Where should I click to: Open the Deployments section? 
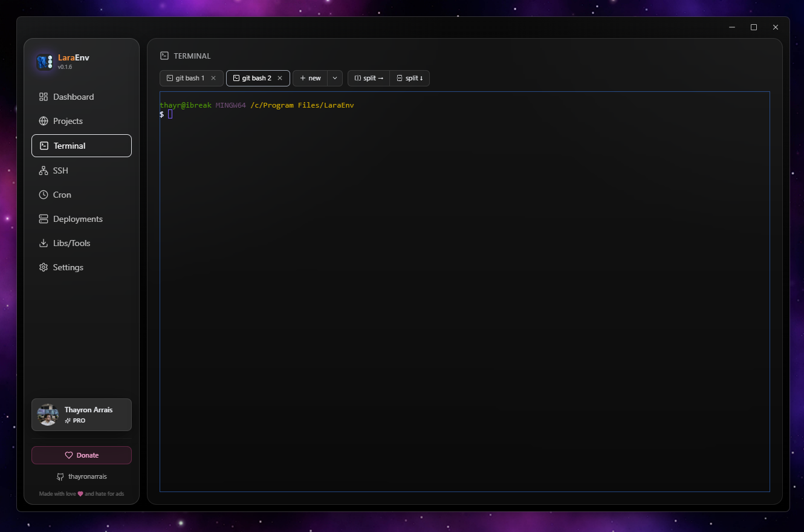click(81, 219)
